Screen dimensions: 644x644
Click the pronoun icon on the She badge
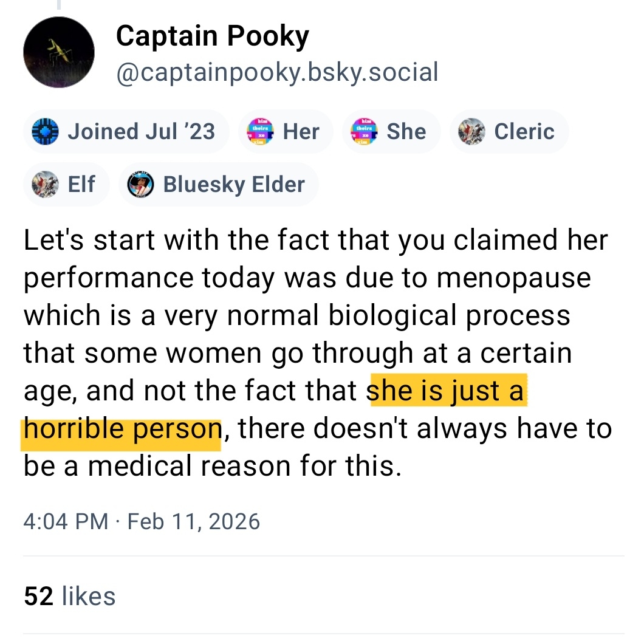point(365,132)
